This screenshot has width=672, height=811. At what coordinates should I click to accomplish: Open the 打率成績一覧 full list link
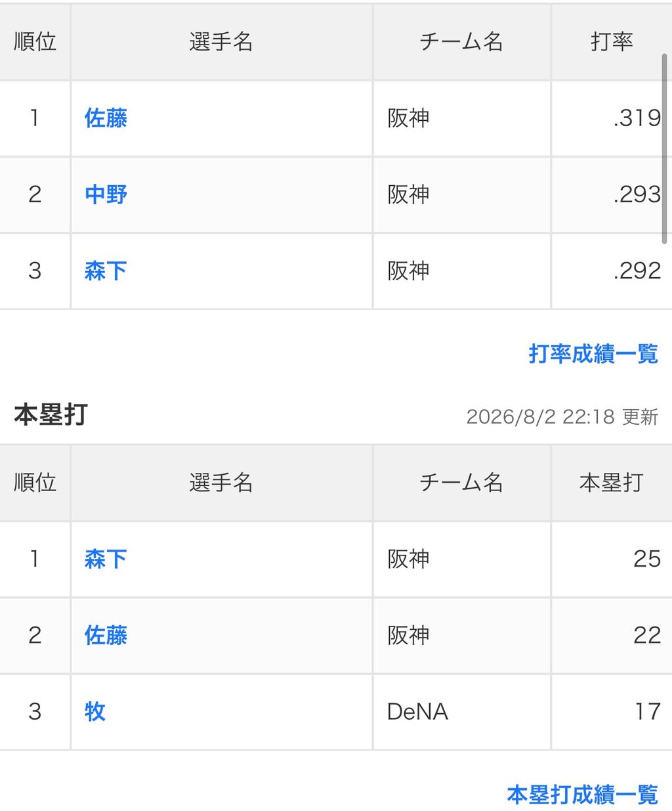[593, 354]
